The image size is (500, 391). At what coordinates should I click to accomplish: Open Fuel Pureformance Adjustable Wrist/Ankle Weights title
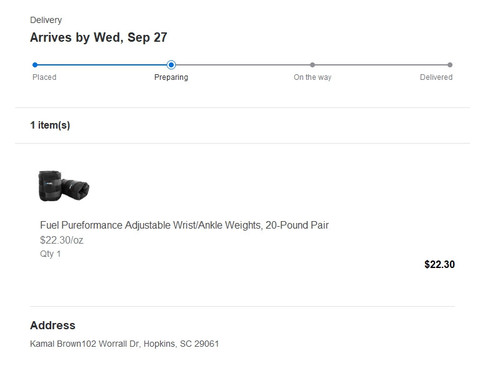click(x=184, y=225)
